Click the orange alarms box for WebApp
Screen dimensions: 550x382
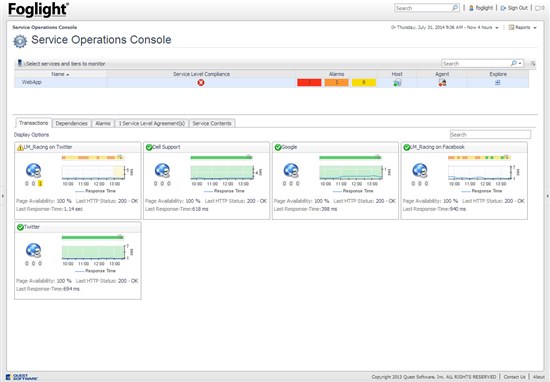pyautogui.click(x=336, y=82)
